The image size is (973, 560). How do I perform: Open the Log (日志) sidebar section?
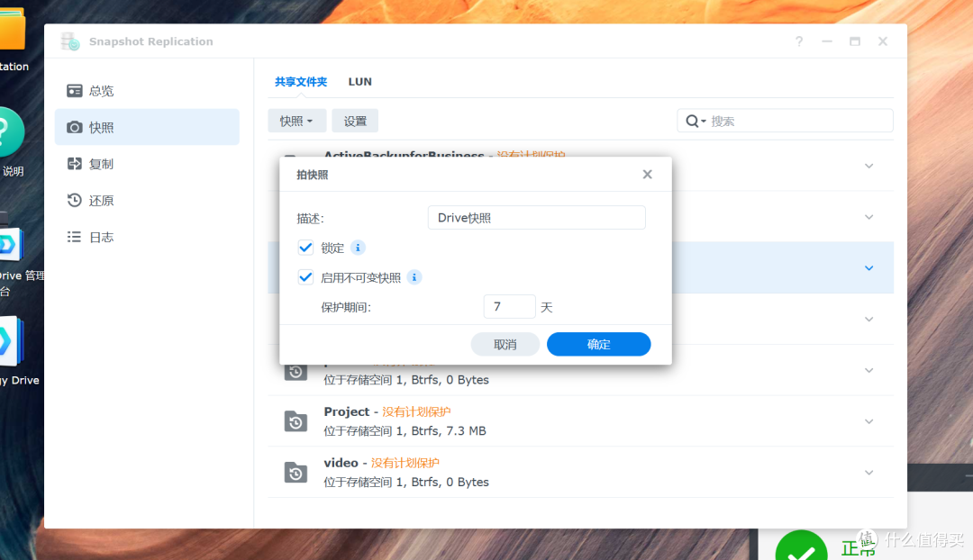click(147, 237)
